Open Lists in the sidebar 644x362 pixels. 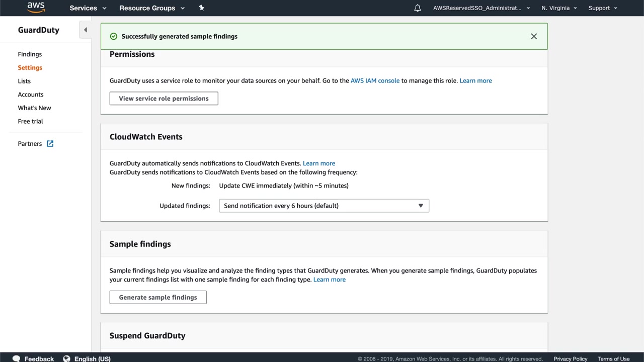click(24, 81)
